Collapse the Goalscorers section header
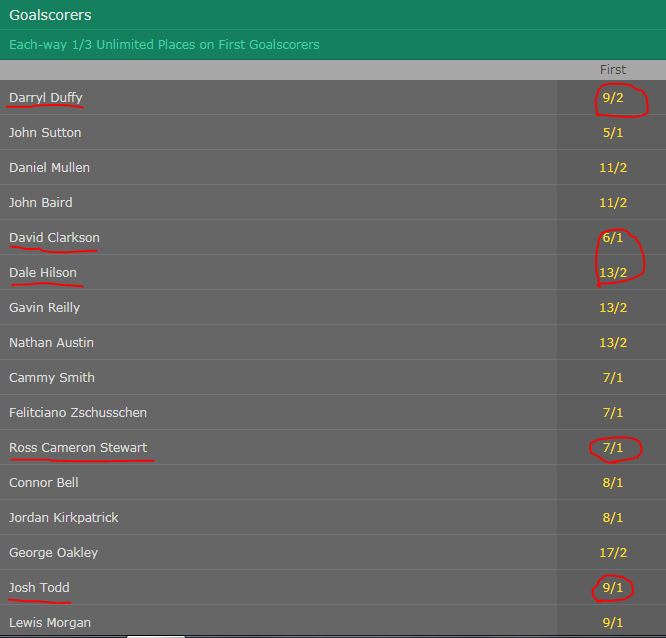This screenshot has width=666, height=638. tap(333, 14)
